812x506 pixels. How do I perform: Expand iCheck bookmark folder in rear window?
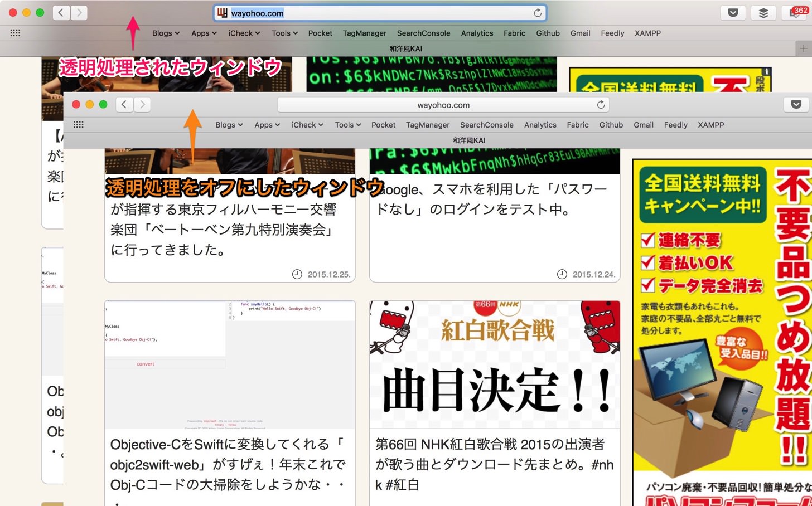click(x=244, y=33)
